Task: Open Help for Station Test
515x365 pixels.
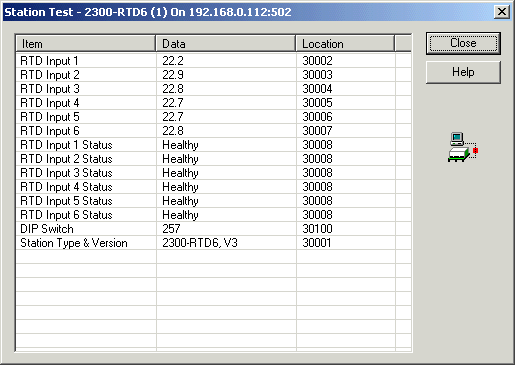Action: tap(463, 72)
